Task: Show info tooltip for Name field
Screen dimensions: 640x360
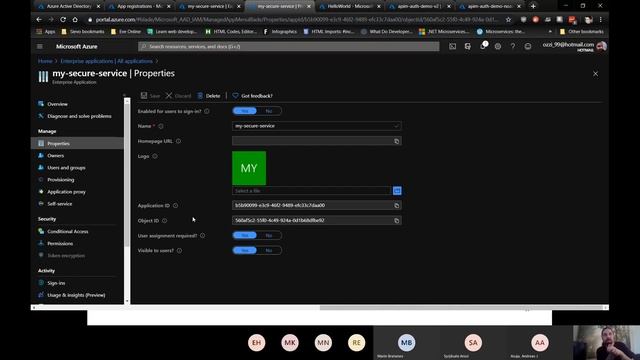Action: click(161, 126)
